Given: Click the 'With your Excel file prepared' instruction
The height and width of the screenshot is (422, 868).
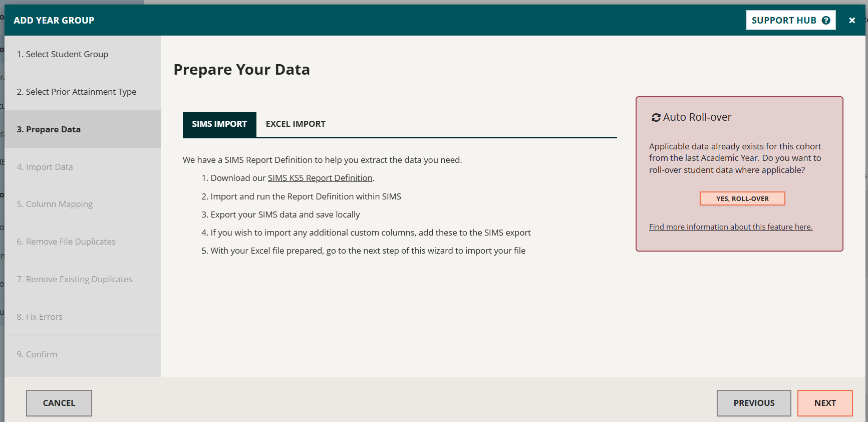Looking at the screenshot, I should coord(368,251).
